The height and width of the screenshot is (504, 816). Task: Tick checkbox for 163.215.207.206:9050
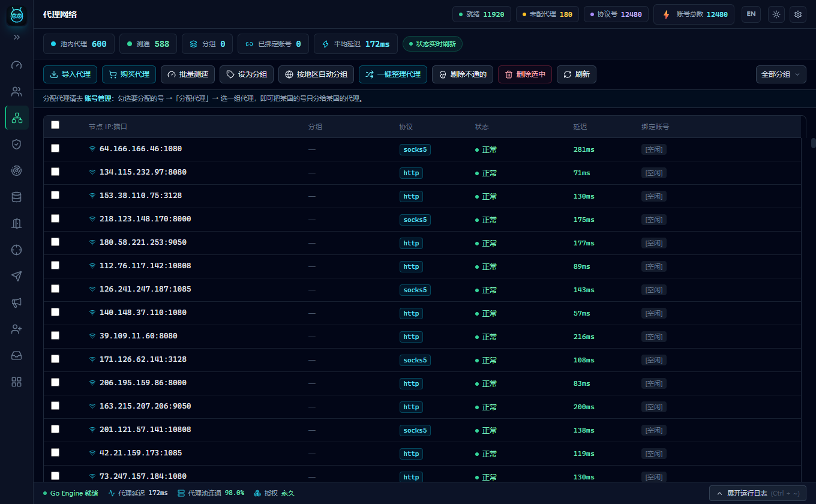point(55,406)
